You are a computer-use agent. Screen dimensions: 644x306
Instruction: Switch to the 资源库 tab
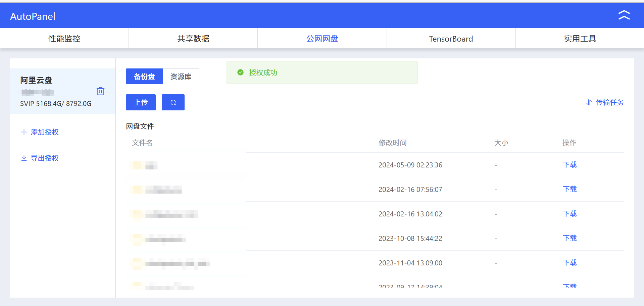point(181,76)
